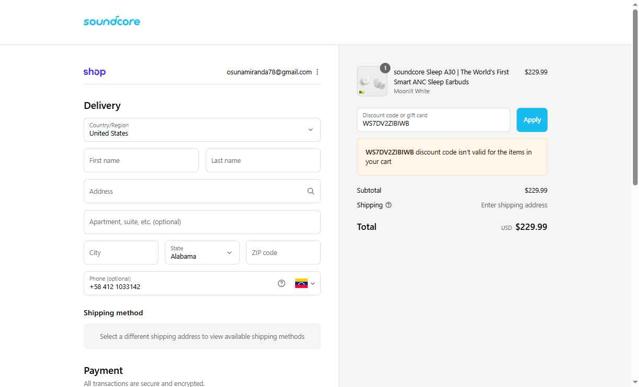
Task: Focus the Address field
Action: [202, 191]
